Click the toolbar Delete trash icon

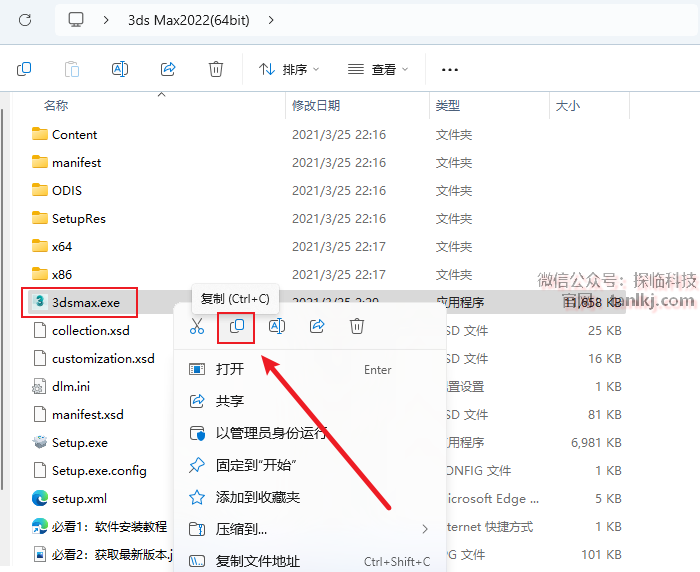pos(216,69)
